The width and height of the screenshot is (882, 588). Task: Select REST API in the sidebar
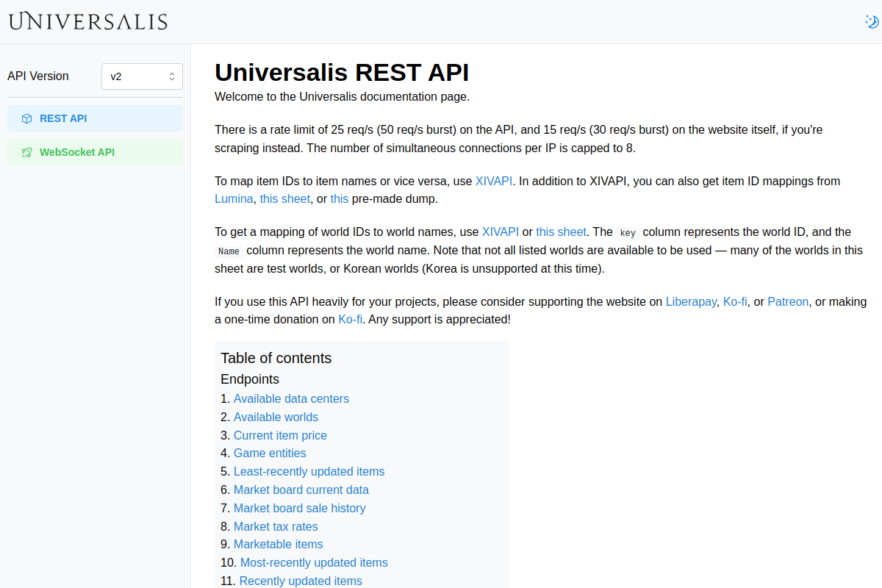pos(95,118)
